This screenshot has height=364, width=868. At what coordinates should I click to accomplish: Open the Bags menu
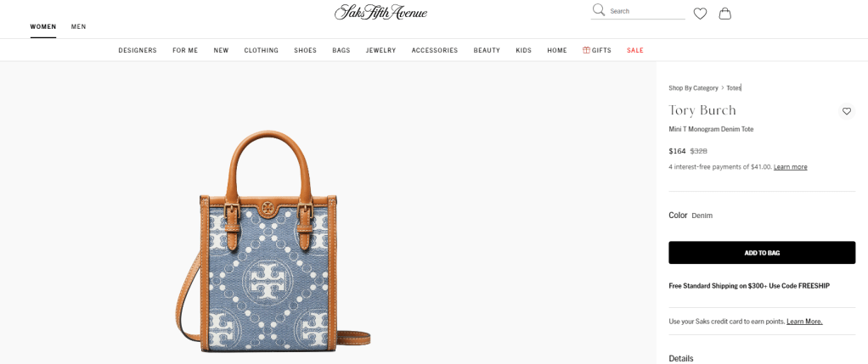click(x=341, y=50)
